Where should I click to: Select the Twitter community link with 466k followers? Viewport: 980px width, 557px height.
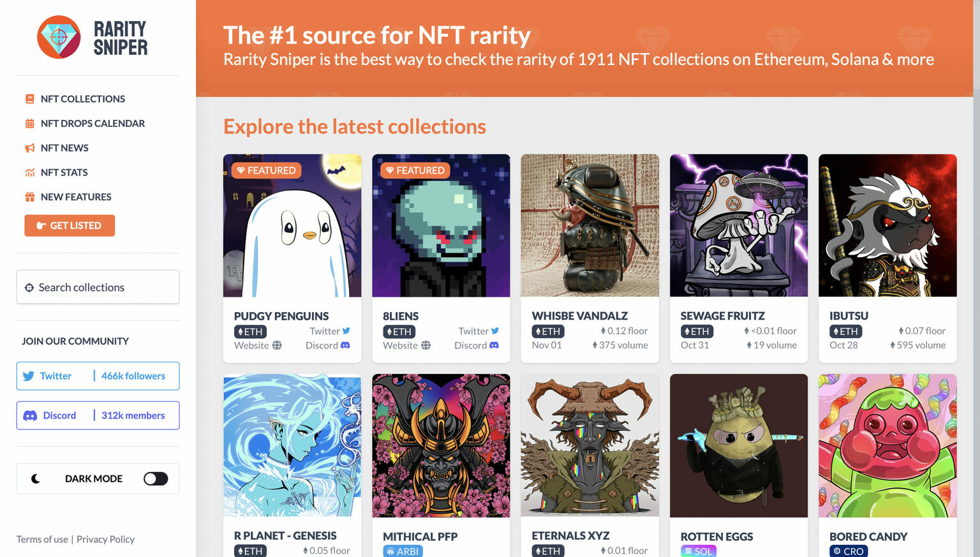(x=97, y=376)
